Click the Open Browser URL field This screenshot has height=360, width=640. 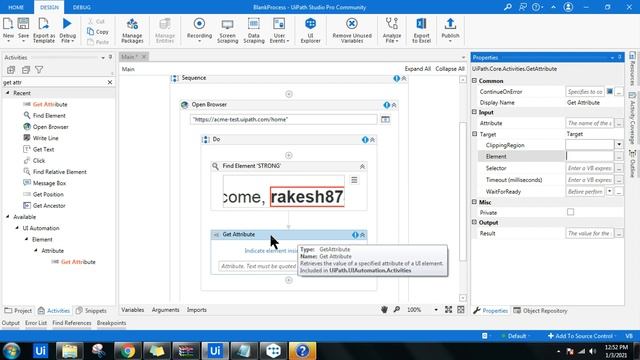[x=284, y=119]
